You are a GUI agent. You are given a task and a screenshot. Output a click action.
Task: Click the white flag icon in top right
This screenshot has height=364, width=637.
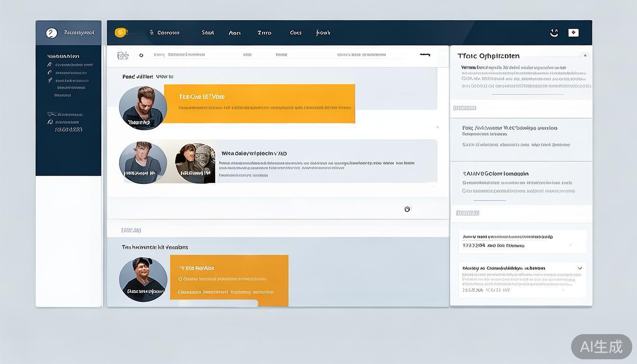click(x=573, y=33)
